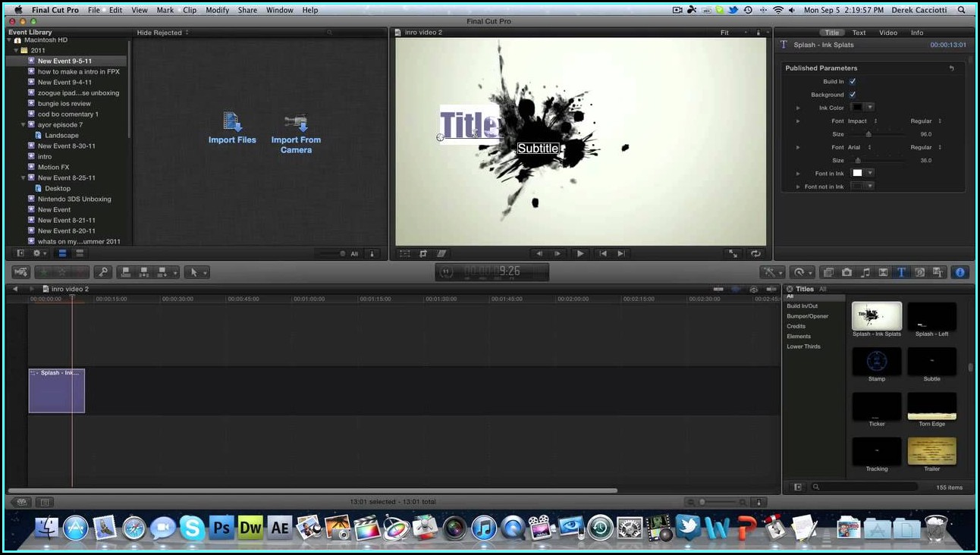Select the Transform tool under viewer
Screen dimensions: 980x555
405,254
